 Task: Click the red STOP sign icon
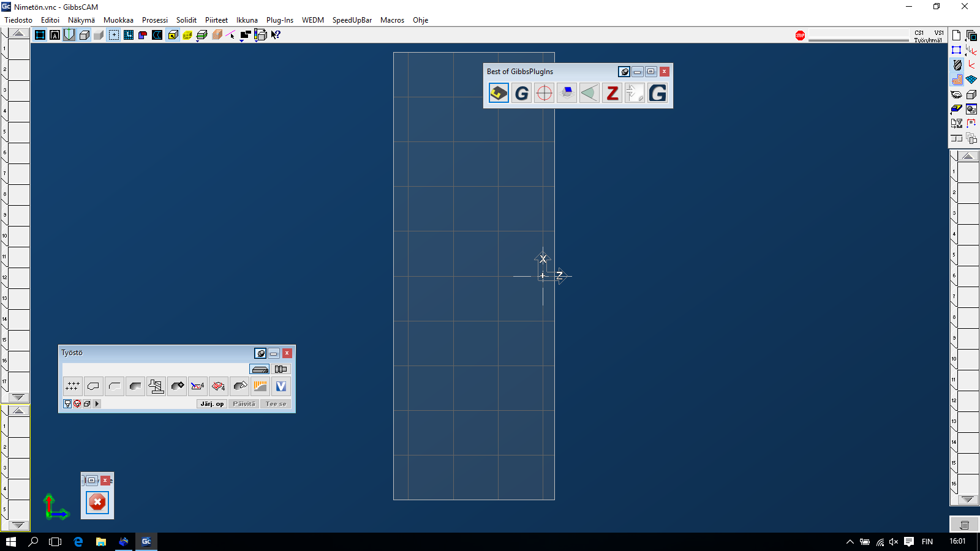(x=800, y=36)
